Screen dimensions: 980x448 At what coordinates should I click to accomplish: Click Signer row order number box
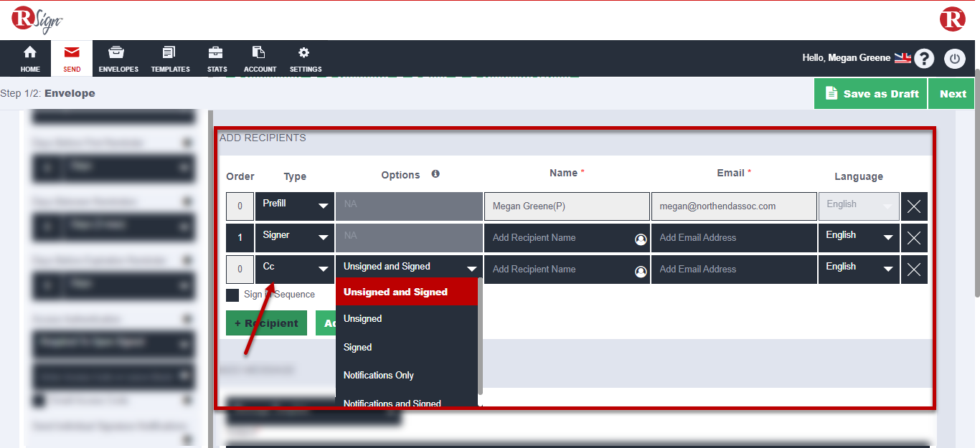pyautogui.click(x=240, y=238)
